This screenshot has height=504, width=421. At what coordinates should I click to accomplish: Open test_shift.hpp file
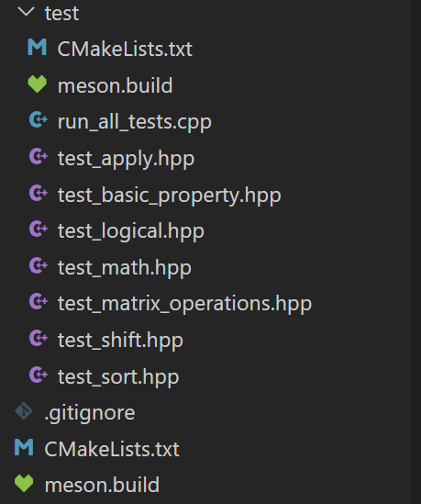[x=120, y=341]
